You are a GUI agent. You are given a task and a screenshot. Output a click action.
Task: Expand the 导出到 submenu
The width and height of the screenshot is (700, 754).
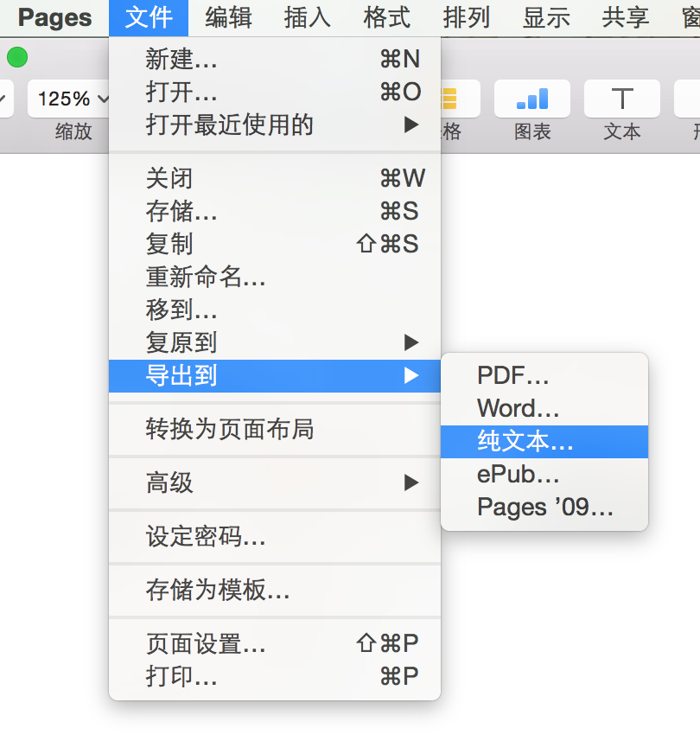pyautogui.click(x=275, y=375)
